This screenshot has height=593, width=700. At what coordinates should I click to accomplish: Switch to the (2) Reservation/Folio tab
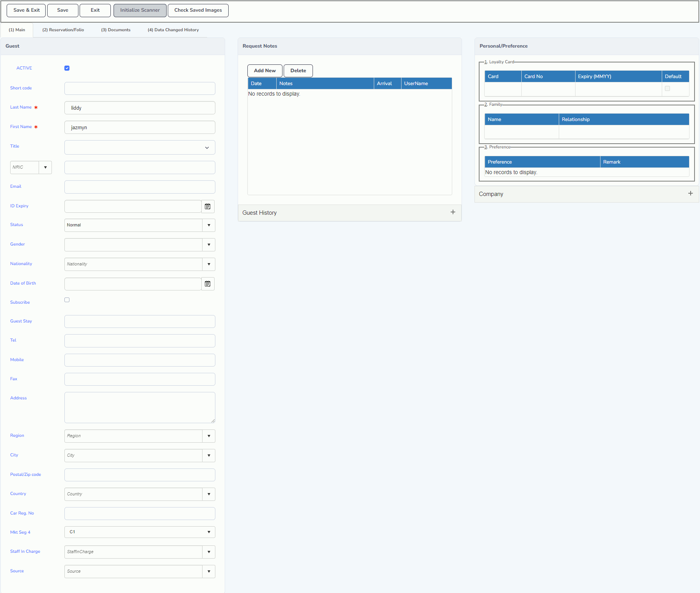[x=63, y=30]
